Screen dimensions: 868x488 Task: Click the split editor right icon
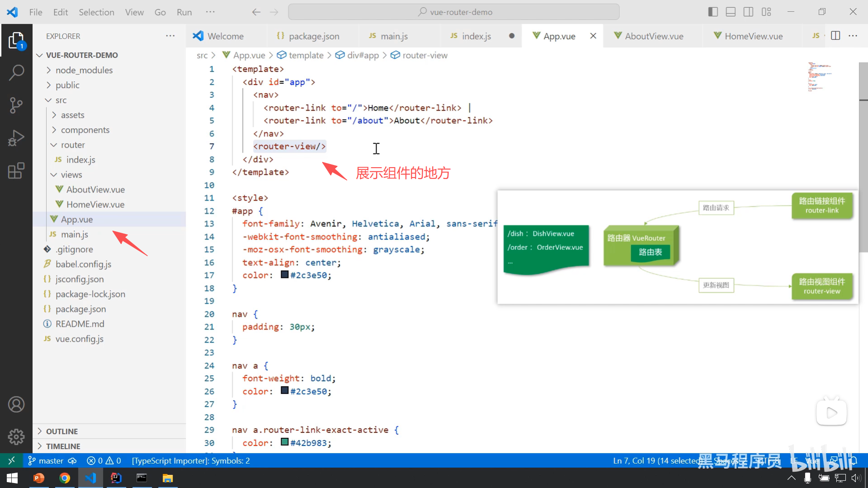[835, 36]
